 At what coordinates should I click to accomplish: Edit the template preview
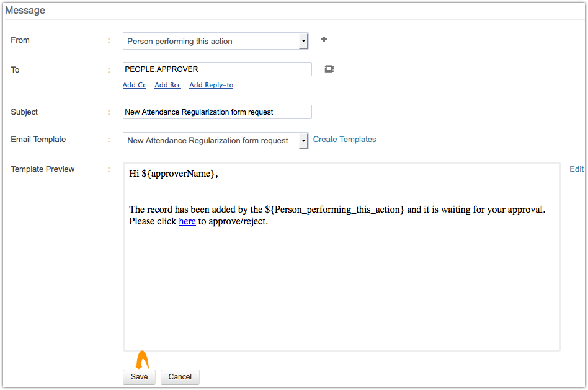point(576,169)
